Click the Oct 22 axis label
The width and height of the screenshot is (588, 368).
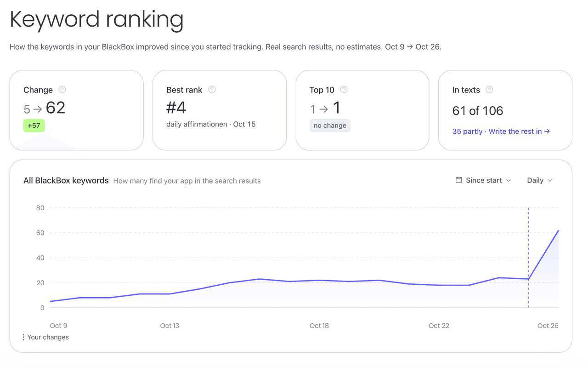439,326
